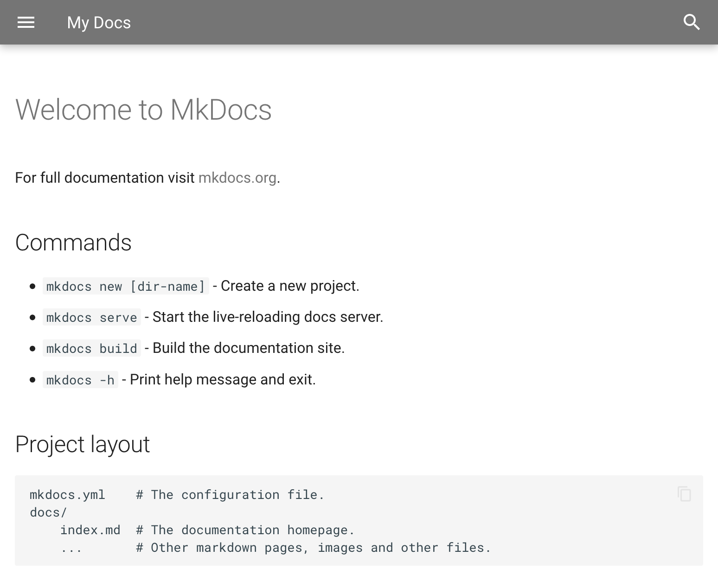
Task: Copy code block with clipboard icon
Action: click(x=684, y=494)
